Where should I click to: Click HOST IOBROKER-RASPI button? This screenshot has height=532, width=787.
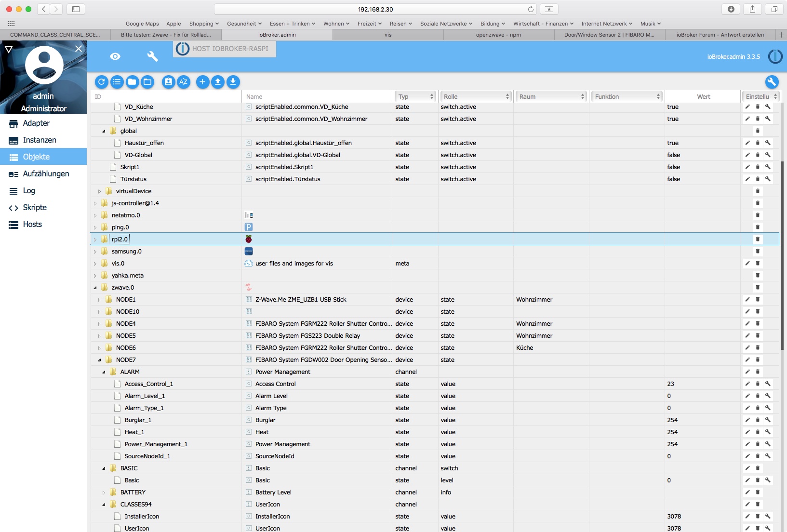point(225,49)
